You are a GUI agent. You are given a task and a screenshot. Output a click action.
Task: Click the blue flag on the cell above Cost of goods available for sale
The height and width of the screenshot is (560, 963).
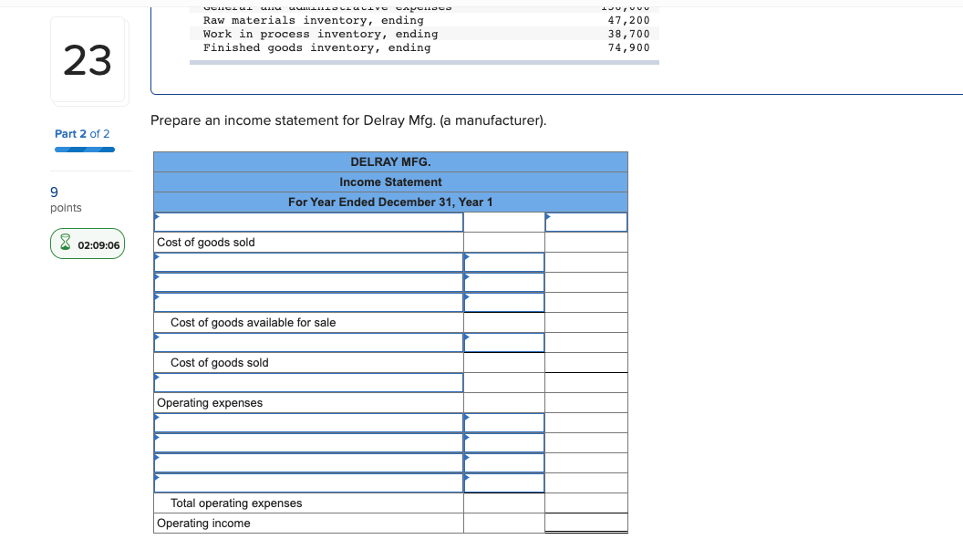[157, 296]
